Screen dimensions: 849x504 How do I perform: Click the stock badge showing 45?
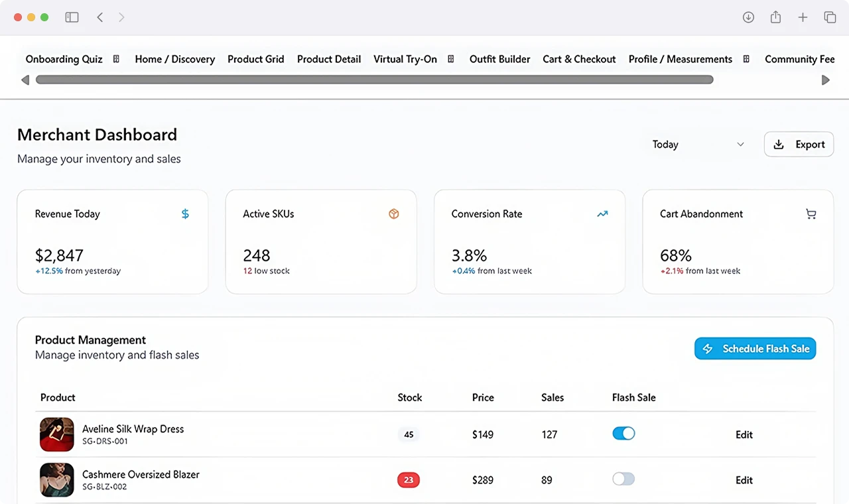(409, 435)
